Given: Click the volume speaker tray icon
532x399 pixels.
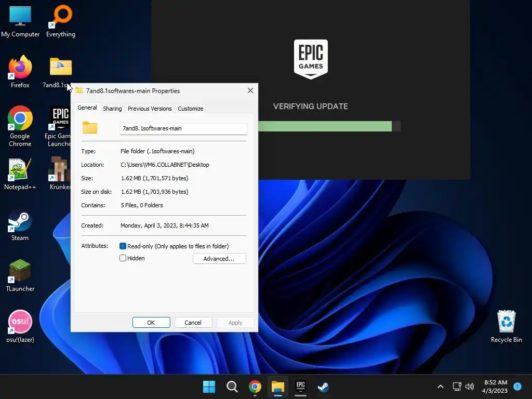Looking at the screenshot, I should pos(470,387).
